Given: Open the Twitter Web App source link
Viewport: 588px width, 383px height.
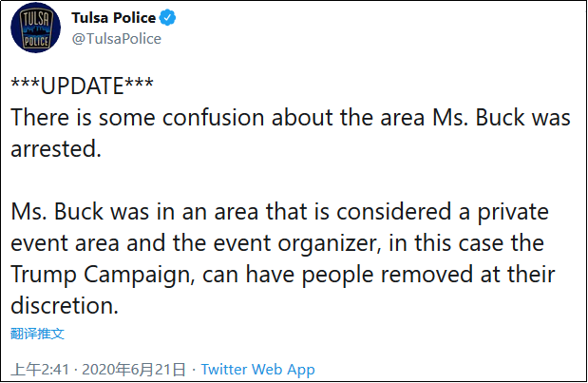Looking at the screenshot, I should [x=257, y=369].
